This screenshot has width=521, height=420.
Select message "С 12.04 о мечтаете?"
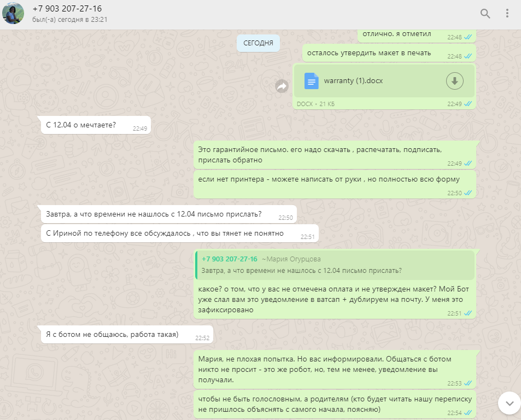tap(96, 125)
